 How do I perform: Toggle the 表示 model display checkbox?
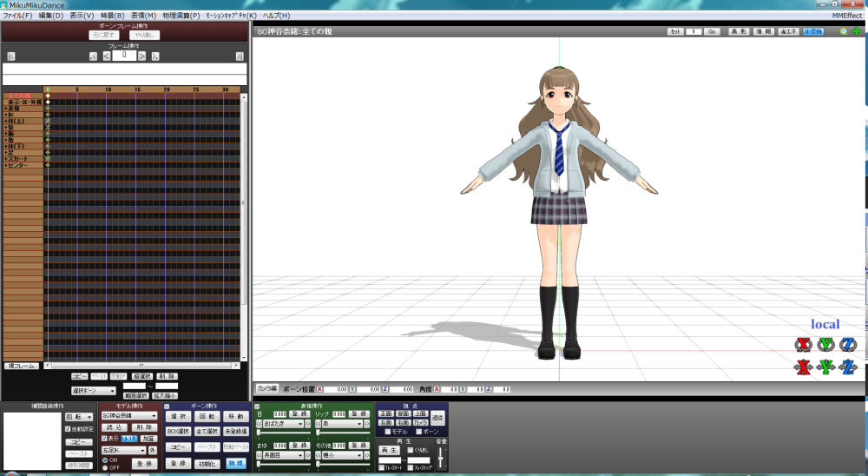[x=105, y=439]
